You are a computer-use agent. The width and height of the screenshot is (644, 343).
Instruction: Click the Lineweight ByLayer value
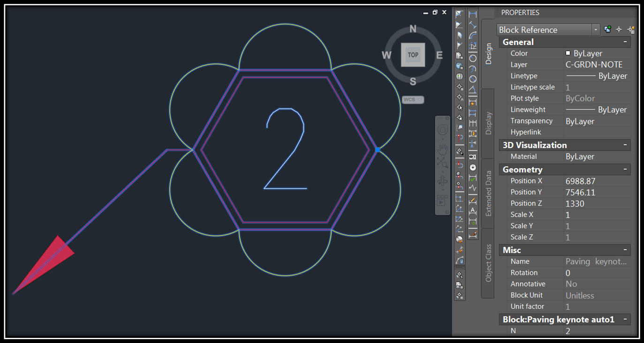(x=597, y=110)
